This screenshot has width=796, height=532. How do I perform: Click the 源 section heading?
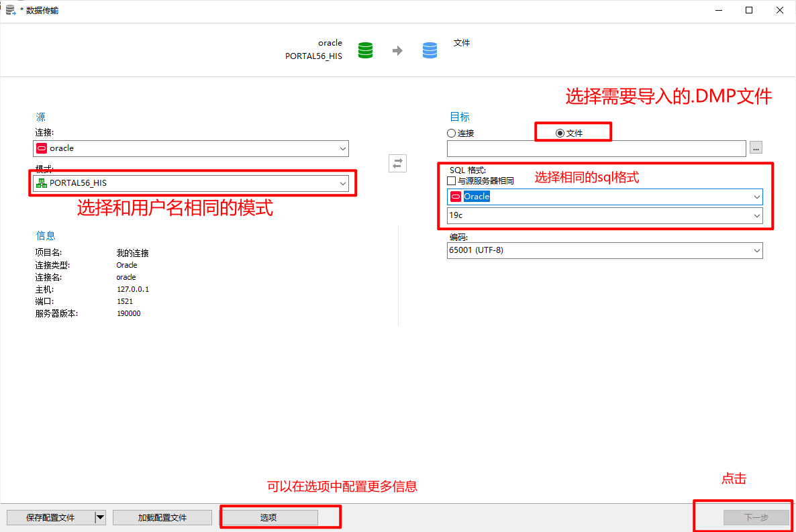pyautogui.click(x=41, y=117)
